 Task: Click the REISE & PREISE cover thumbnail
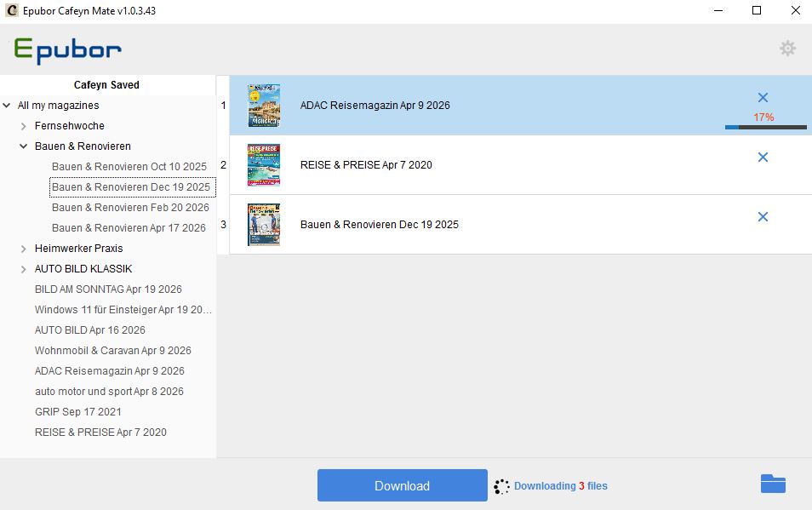click(x=264, y=165)
